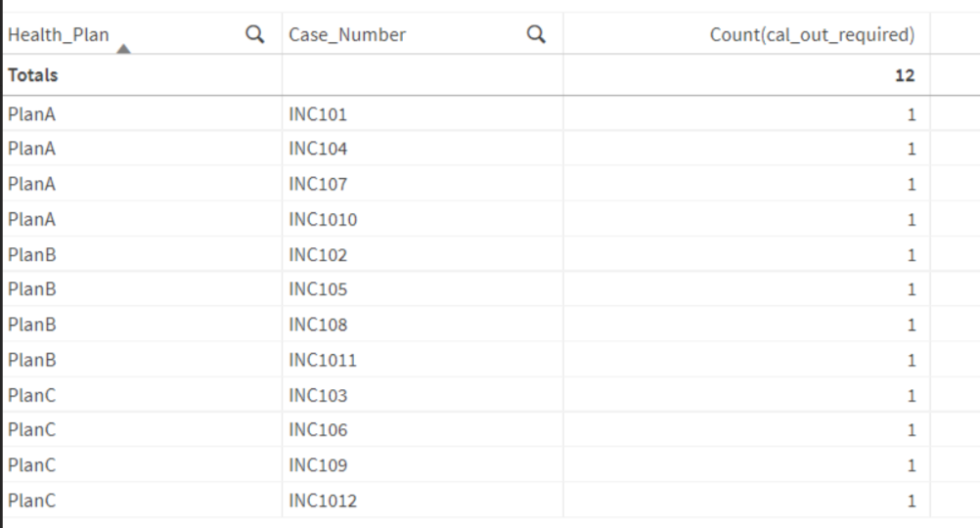Select the INC104 case number cell
This screenshot has height=528, width=980.
click(318, 150)
